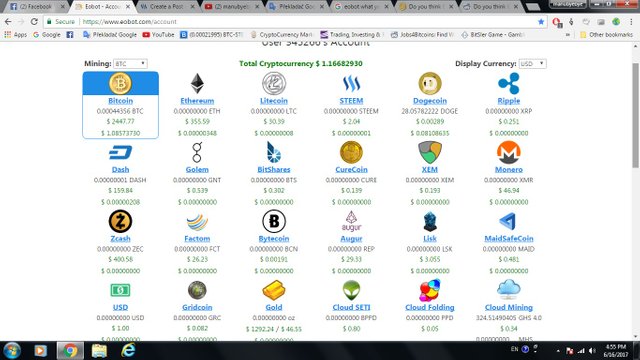Image resolution: width=640 pixels, height=360 pixels.
Task: Open the Windows Start menu
Action: click(x=12, y=351)
